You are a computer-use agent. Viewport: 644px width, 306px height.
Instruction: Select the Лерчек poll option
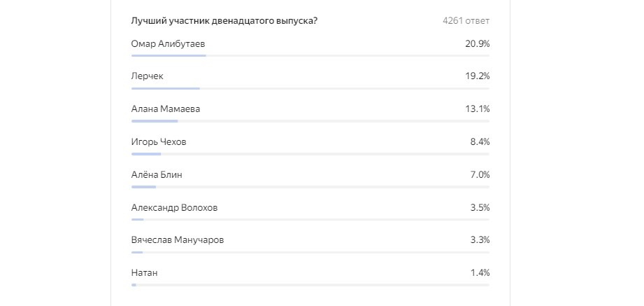click(148, 76)
